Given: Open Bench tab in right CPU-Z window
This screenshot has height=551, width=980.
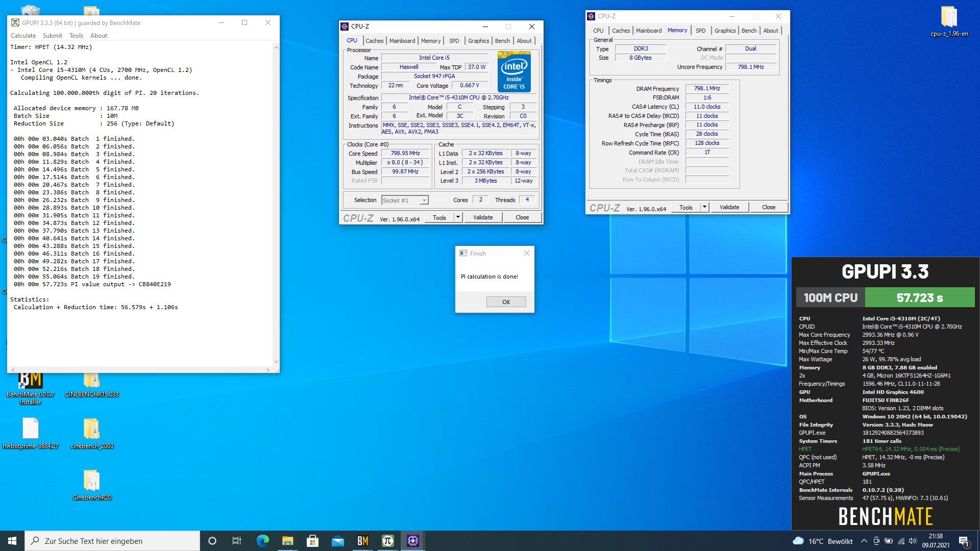Looking at the screenshot, I should 749,31.
